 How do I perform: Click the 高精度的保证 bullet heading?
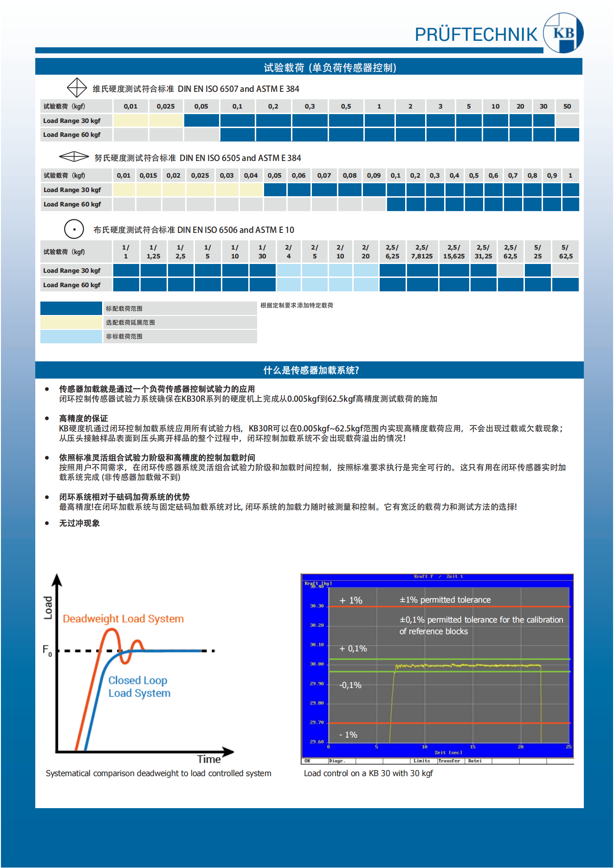click(84, 418)
